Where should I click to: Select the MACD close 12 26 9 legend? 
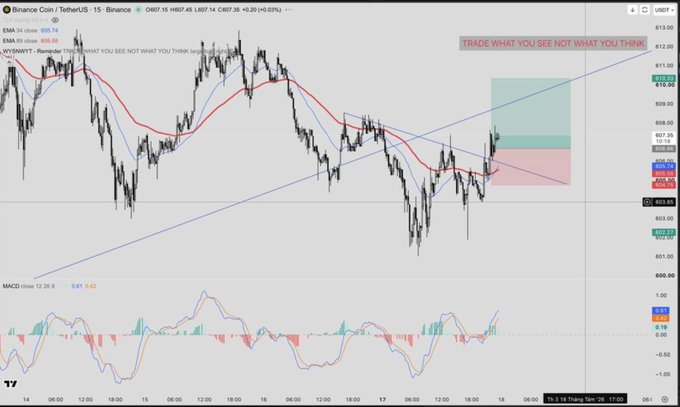point(29,286)
